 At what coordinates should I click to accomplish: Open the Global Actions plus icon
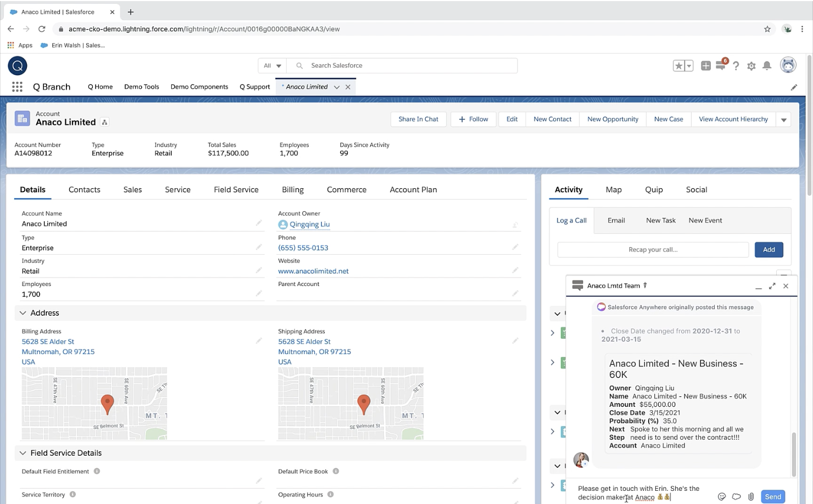(706, 66)
